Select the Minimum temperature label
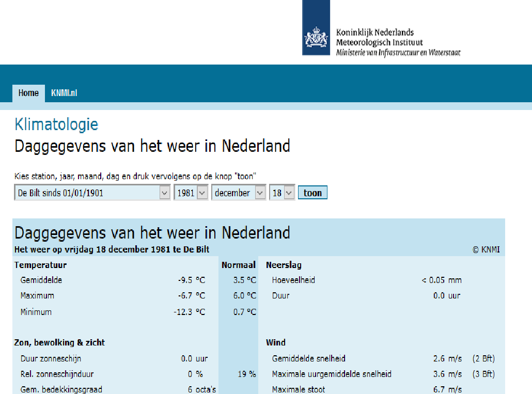 36,312
